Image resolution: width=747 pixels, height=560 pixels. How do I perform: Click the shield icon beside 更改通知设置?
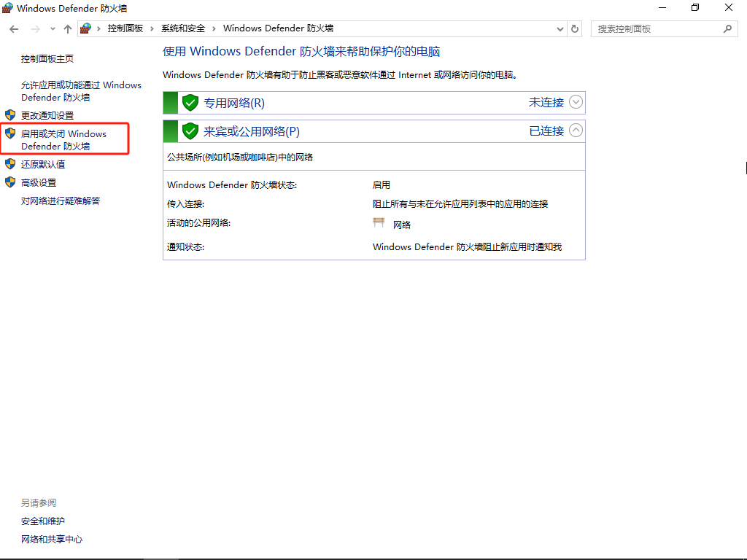point(10,114)
